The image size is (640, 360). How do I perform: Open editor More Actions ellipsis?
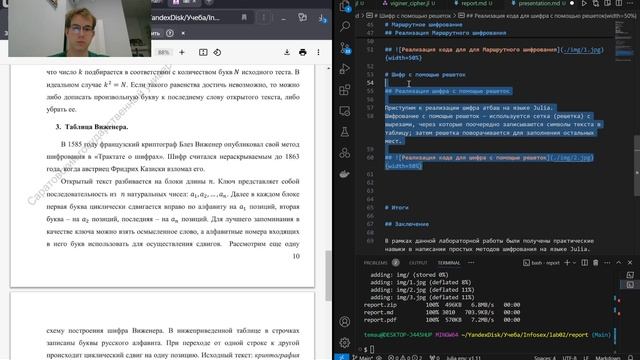pos(630,3)
